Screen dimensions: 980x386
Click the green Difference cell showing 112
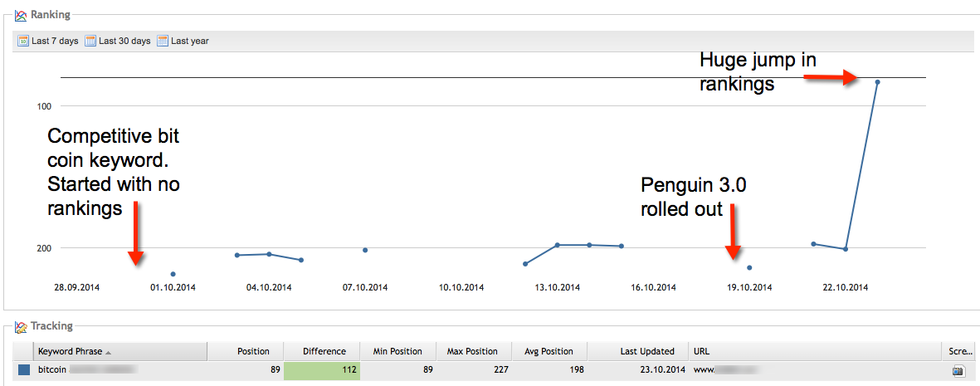(x=322, y=369)
